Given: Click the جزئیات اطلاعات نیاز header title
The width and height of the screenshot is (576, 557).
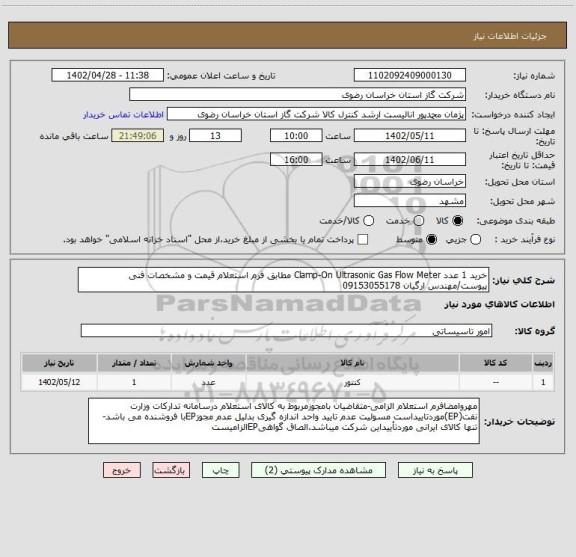Looking at the screenshot, I should click(510, 36).
